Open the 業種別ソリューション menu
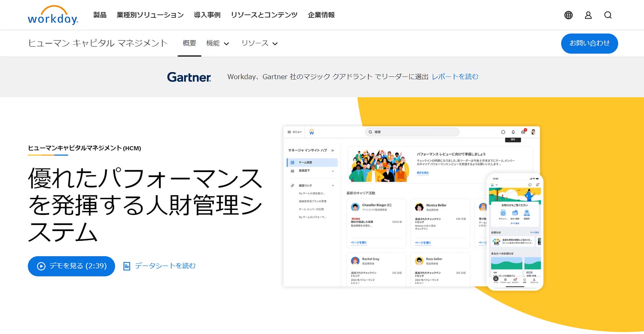644x334 pixels. click(x=150, y=15)
